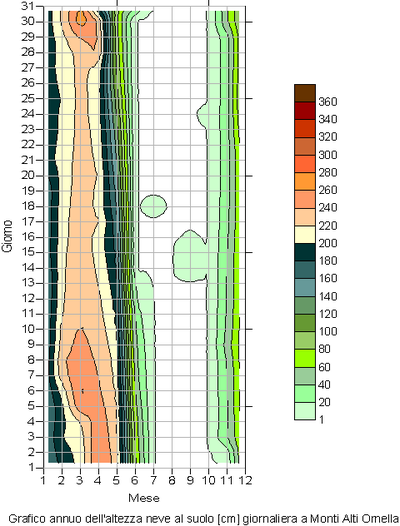Screen dimensions: 400x526
Task: Click the palest green legend swatch between 1 and 20
Action: pos(305,411)
